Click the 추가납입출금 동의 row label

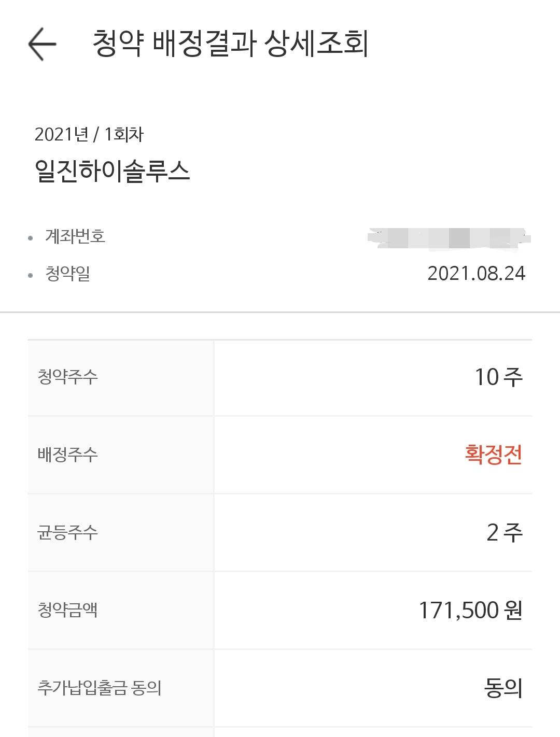coord(100,688)
